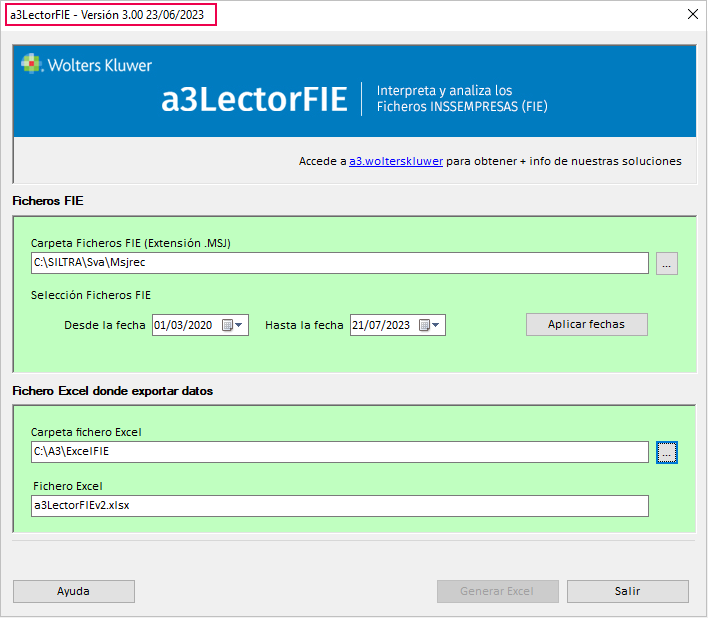Close the a3LectorFIE window
The image size is (708, 618).
[x=692, y=14]
